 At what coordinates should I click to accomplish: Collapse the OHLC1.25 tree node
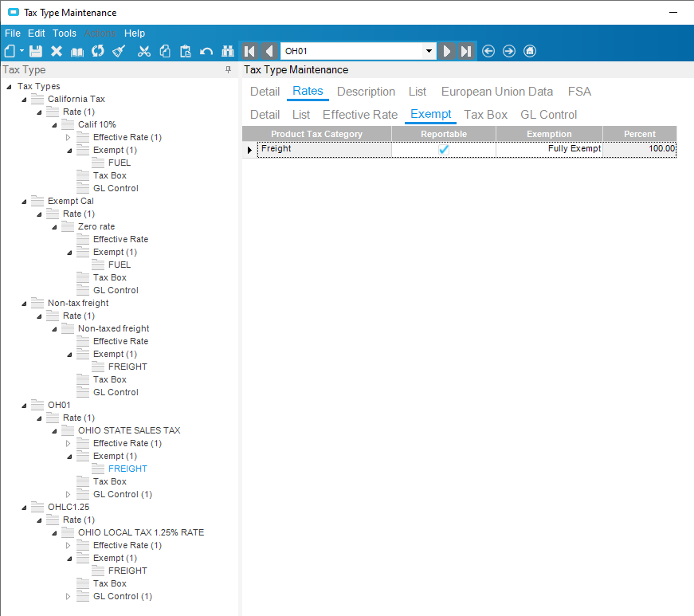(x=24, y=508)
